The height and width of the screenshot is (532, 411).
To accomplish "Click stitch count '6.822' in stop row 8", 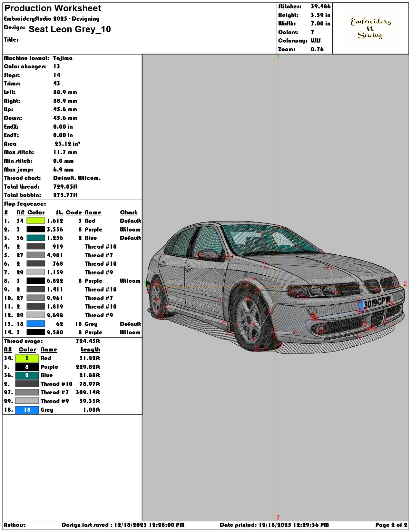I will pyautogui.click(x=55, y=281).
